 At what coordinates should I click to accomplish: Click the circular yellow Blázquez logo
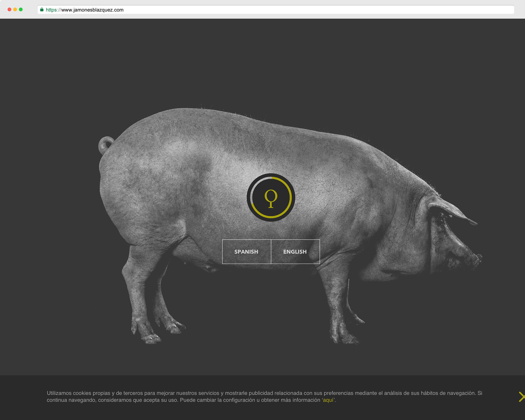coord(271,197)
